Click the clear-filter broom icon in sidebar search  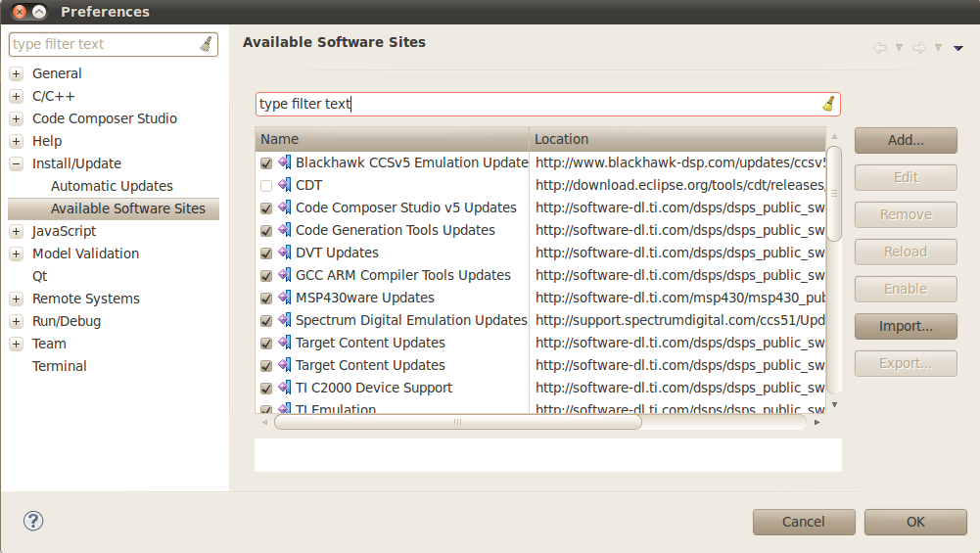206,44
